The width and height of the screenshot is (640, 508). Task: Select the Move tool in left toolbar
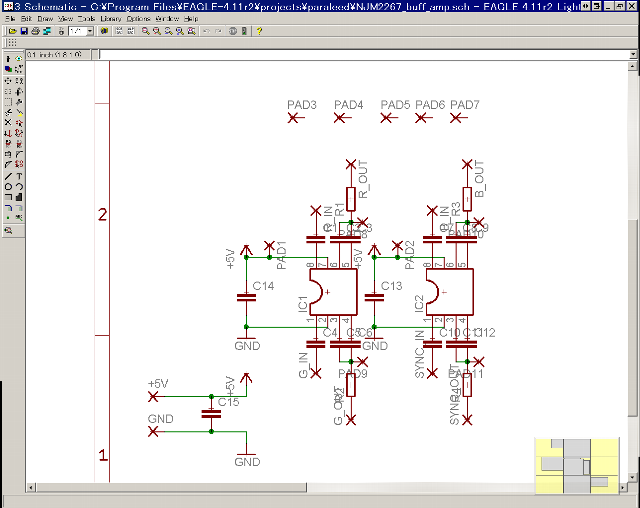click(8, 81)
